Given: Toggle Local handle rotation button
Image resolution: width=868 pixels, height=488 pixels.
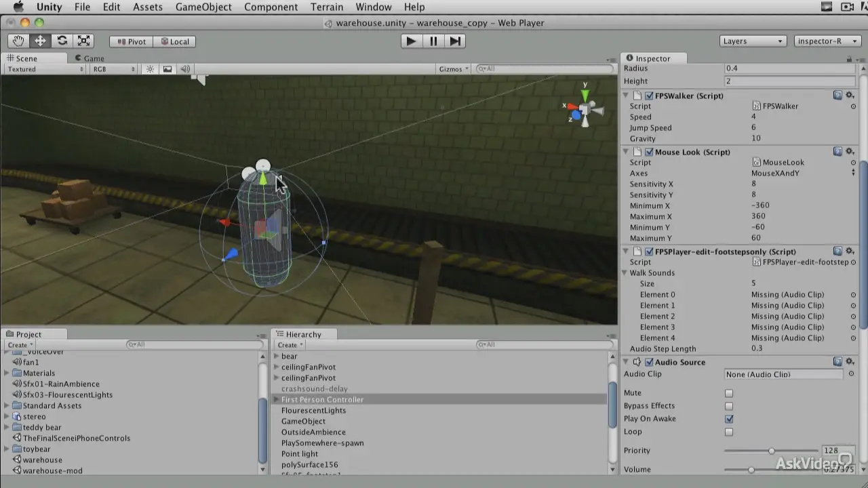Looking at the screenshot, I should 174,41.
